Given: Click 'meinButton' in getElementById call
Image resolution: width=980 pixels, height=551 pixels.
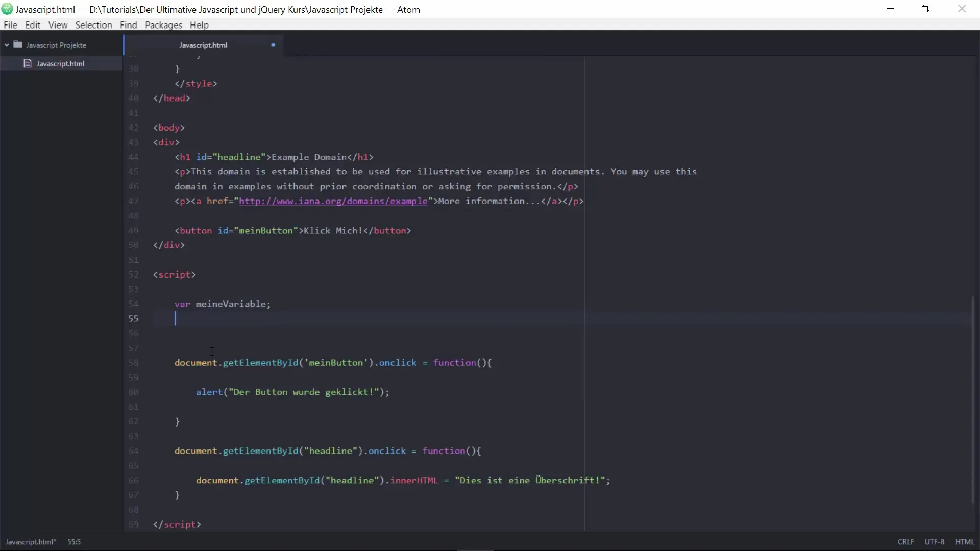Looking at the screenshot, I should point(336,363).
